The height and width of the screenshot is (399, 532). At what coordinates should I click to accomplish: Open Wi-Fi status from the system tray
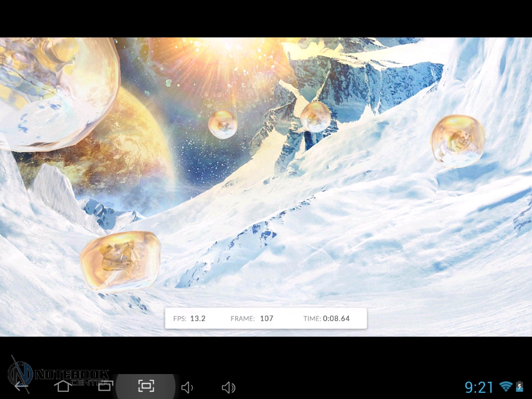point(505,387)
